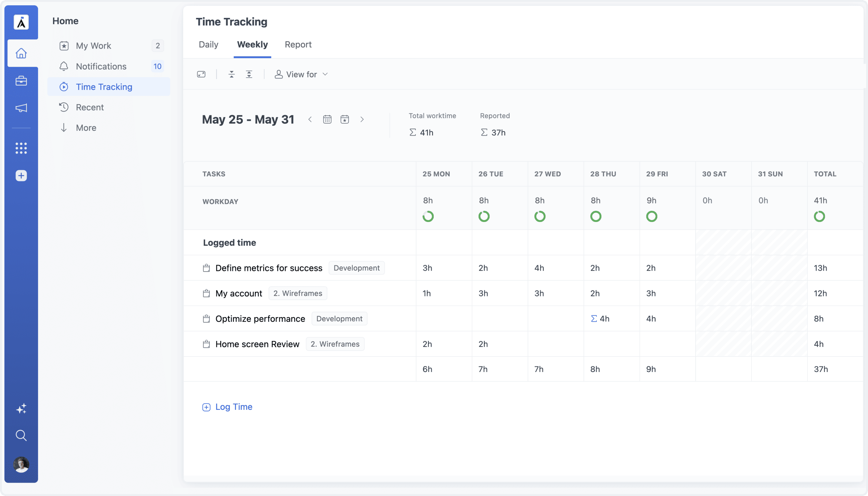Open Recent in sidebar
Screen dimensions: 868x496
109,107
